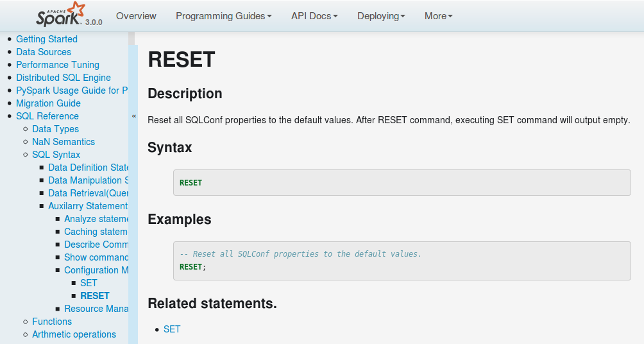The height and width of the screenshot is (344, 644).
Task: Open the SET related statement link
Action: coord(172,329)
